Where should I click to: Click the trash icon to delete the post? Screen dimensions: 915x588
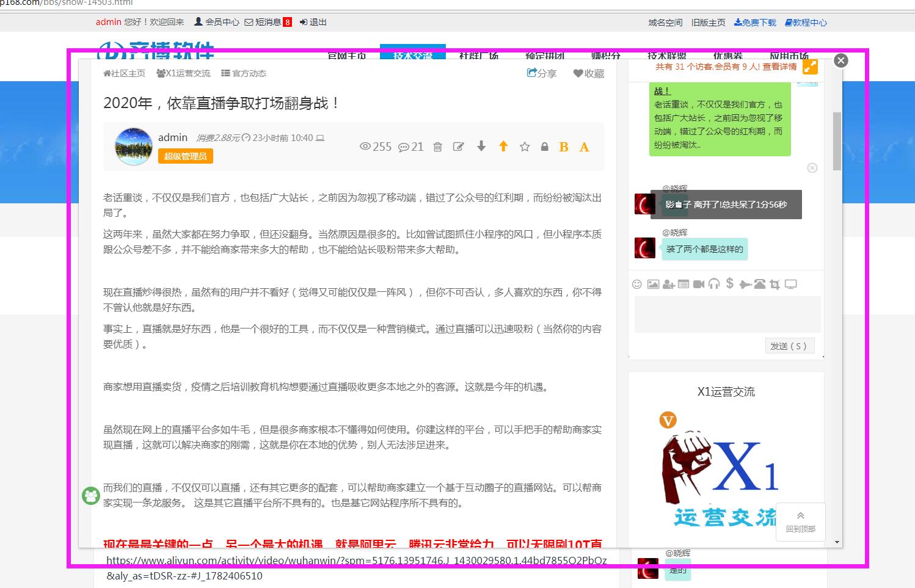click(437, 147)
